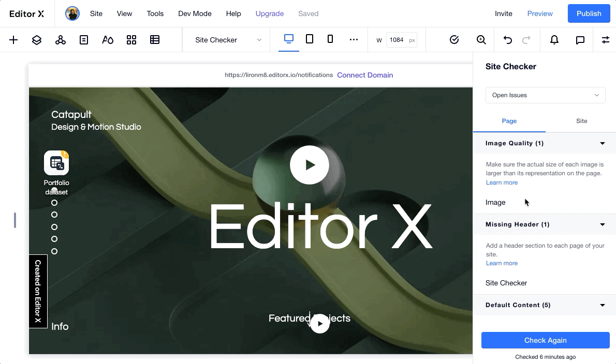The width and height of the screenshot is (616, 364).
Task: Click the Check Again button
Action: pyautogui.click(x=545, y=340)
